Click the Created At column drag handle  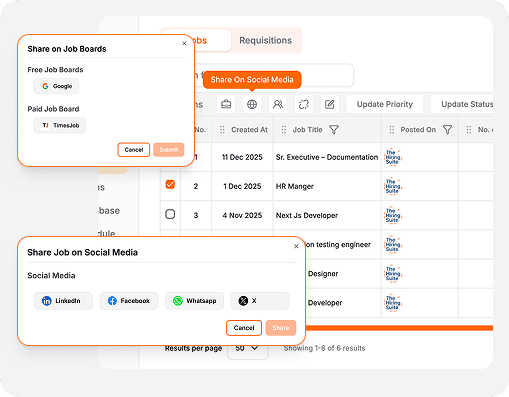coord(222,130)
